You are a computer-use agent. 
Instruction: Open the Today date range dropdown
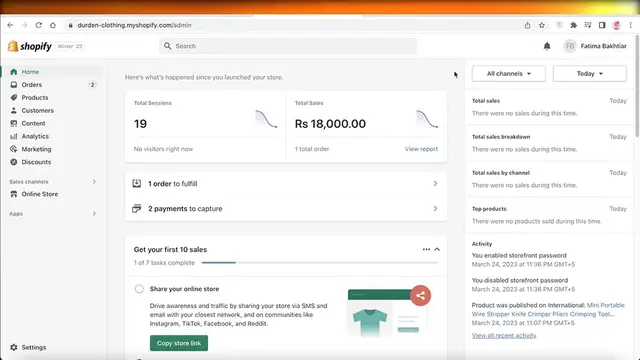[589, 73]
